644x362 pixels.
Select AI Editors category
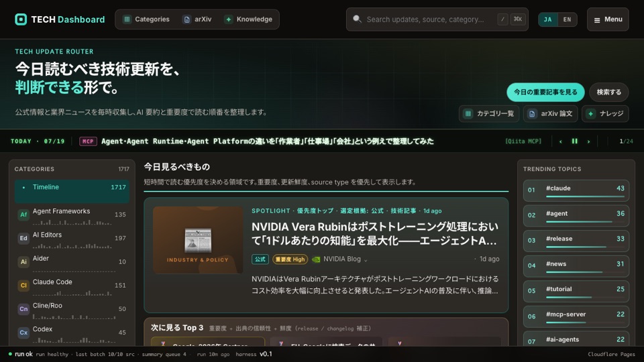coord(72,239)
